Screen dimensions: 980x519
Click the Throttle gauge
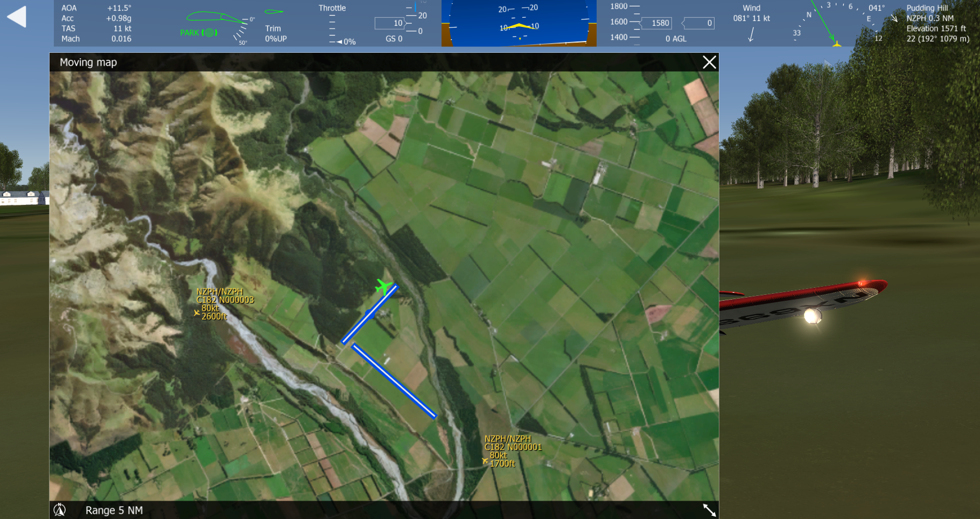pos(342,24)
